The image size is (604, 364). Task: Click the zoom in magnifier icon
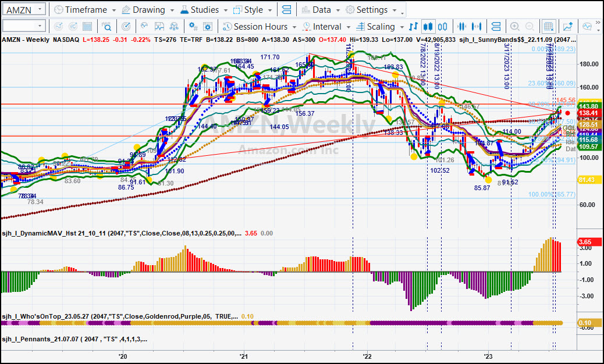(514, 27)
